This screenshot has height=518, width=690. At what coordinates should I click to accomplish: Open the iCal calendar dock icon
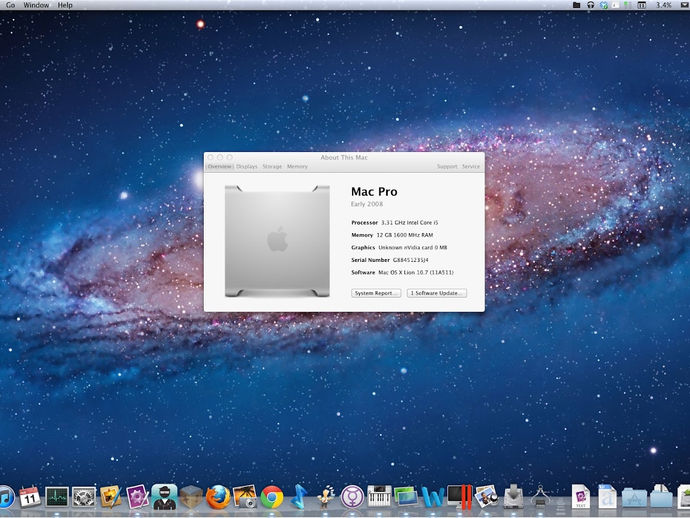point(29,497)
